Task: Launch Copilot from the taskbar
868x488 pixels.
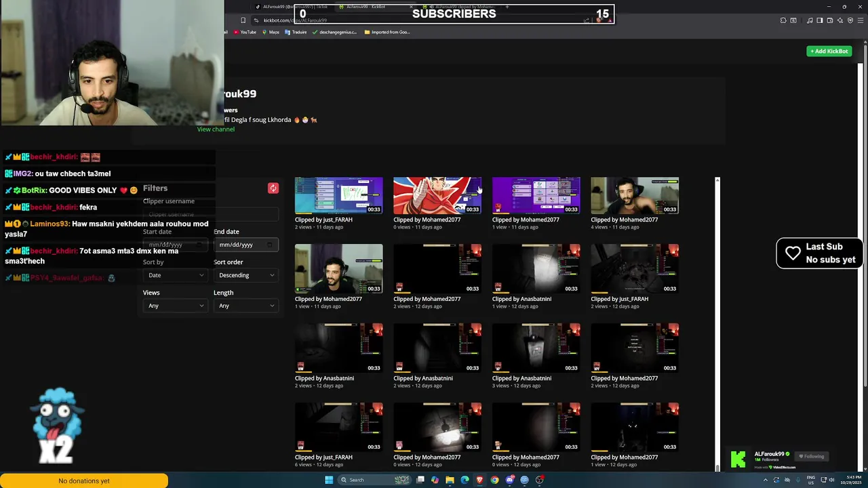Action: point(435,480)
